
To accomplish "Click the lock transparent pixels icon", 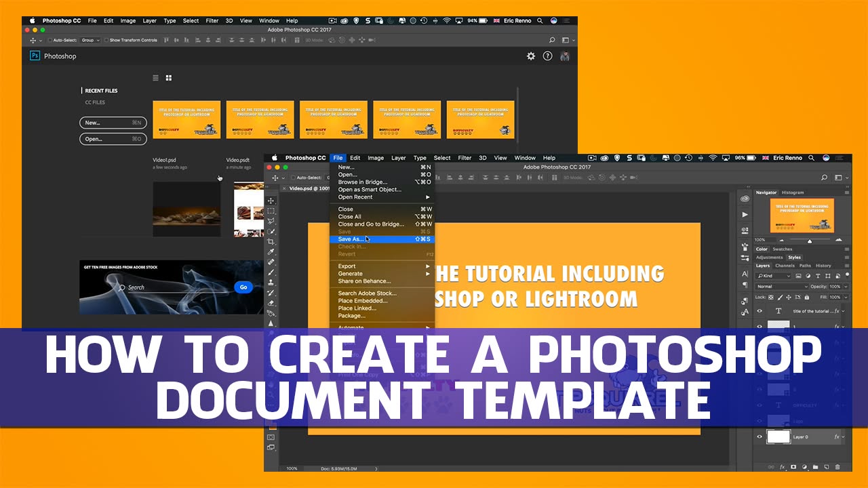I will pos(771,297).
